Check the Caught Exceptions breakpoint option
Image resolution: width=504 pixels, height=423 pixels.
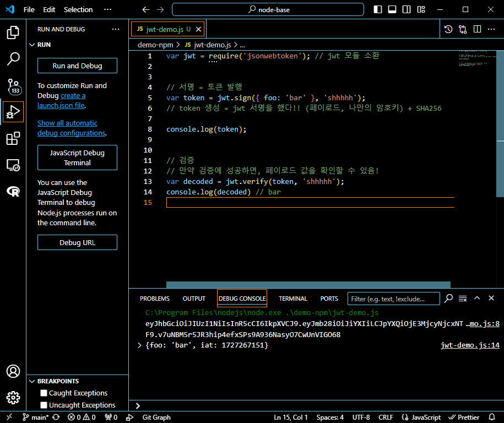tap(44, 393)
